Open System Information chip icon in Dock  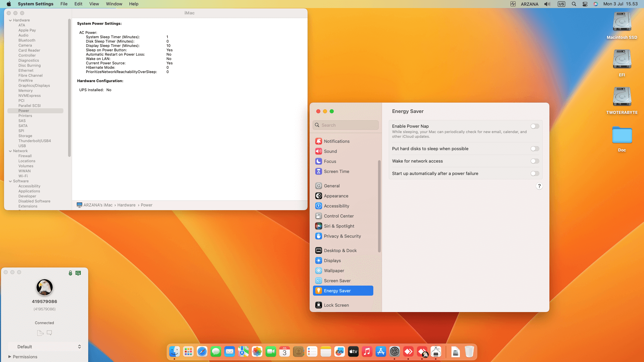click(x=436, y=352)
